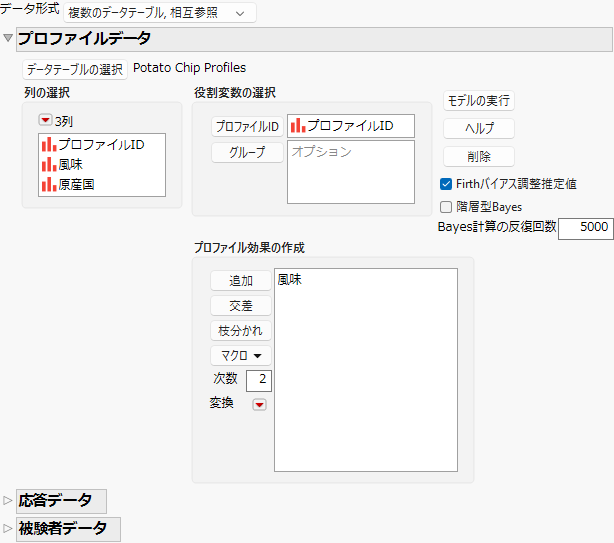Open the データ形式 dropdown
The height and width of the screenshot is (543, 614).
pyautogui.click(x=160, y=13)
